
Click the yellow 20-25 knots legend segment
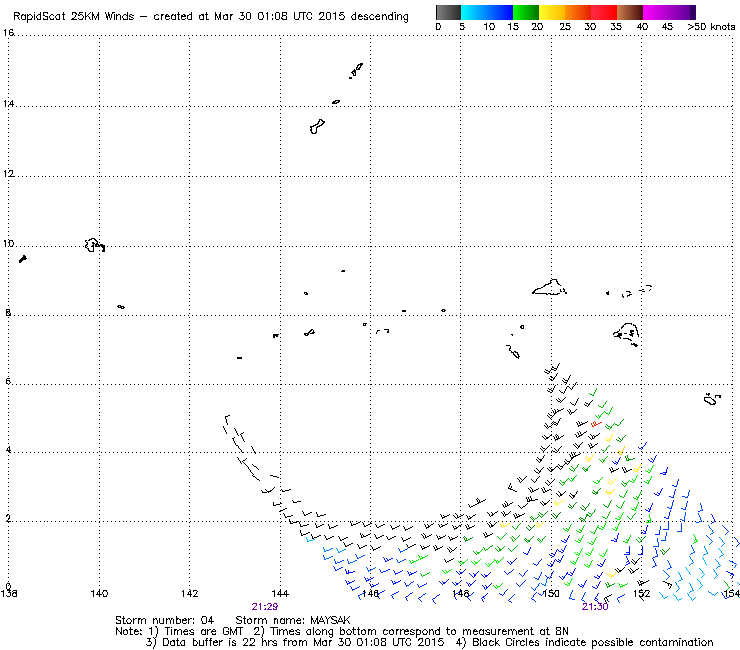(x=552, y=12)
